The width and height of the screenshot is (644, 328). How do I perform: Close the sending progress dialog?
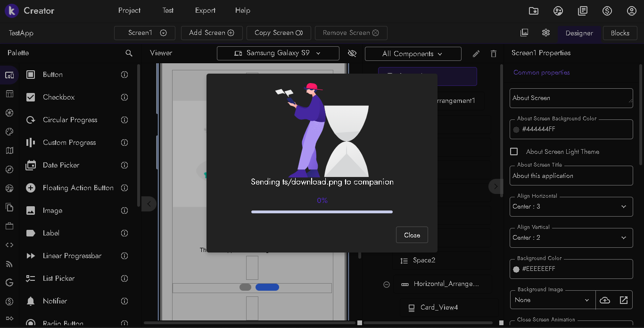tap(412, 235)
